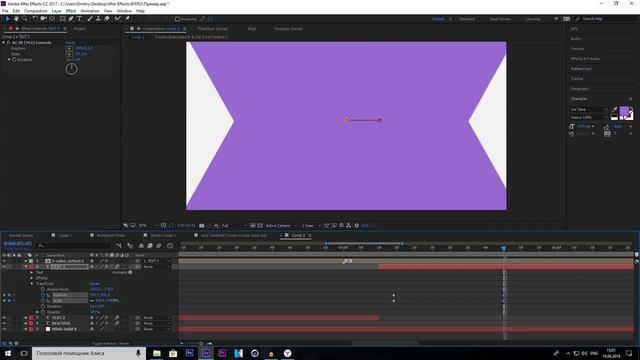
Task: Select the Selection arrow tool
Action: [7, 19]
